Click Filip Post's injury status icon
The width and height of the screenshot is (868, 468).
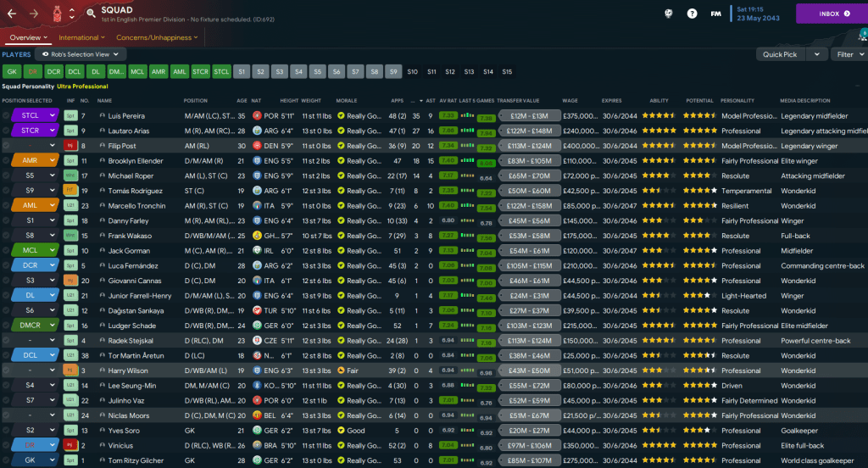(x=70, y=146)
